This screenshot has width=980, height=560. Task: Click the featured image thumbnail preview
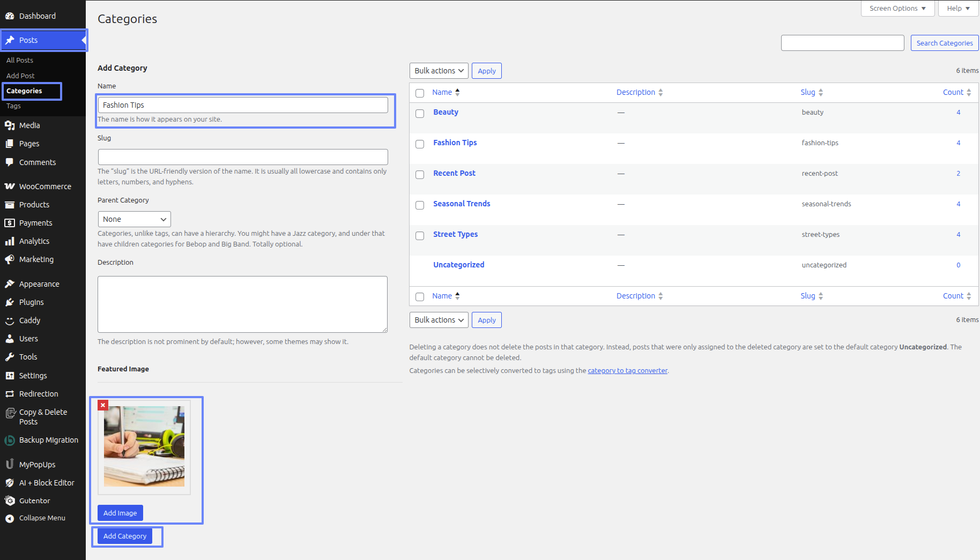(144, 446)
